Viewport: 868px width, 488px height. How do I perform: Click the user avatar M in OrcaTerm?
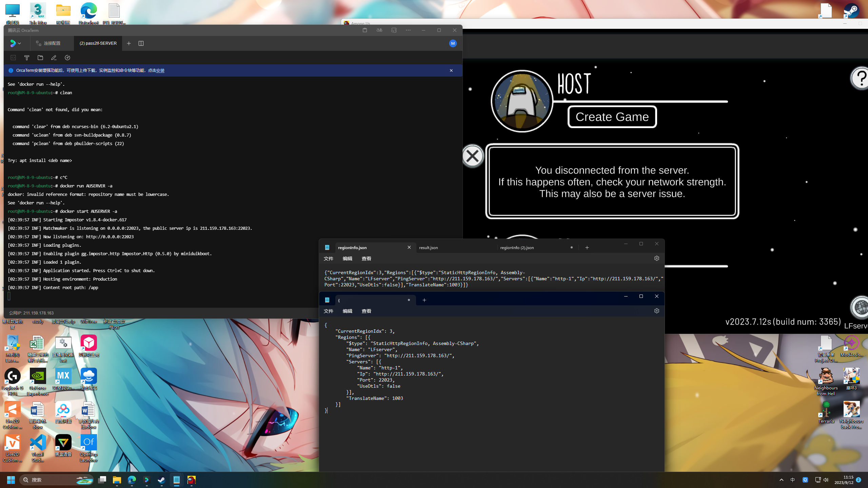pos(453,43)
